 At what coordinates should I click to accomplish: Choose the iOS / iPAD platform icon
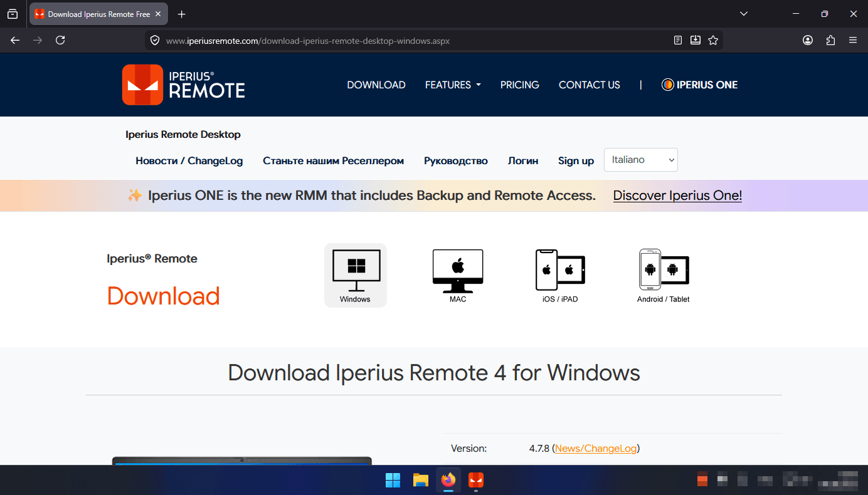[560, 276]
